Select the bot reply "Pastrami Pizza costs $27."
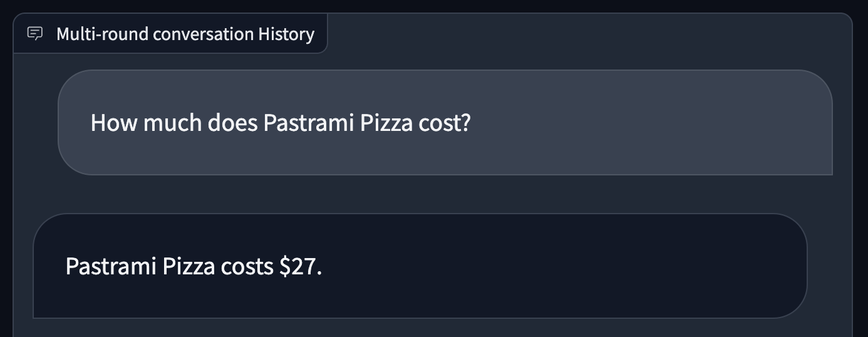868x337 pixels. (420, 266)
